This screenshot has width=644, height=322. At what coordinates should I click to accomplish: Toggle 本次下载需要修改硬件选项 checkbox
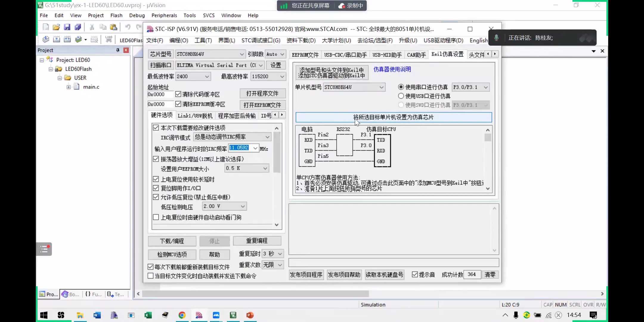tap(156, 128)
